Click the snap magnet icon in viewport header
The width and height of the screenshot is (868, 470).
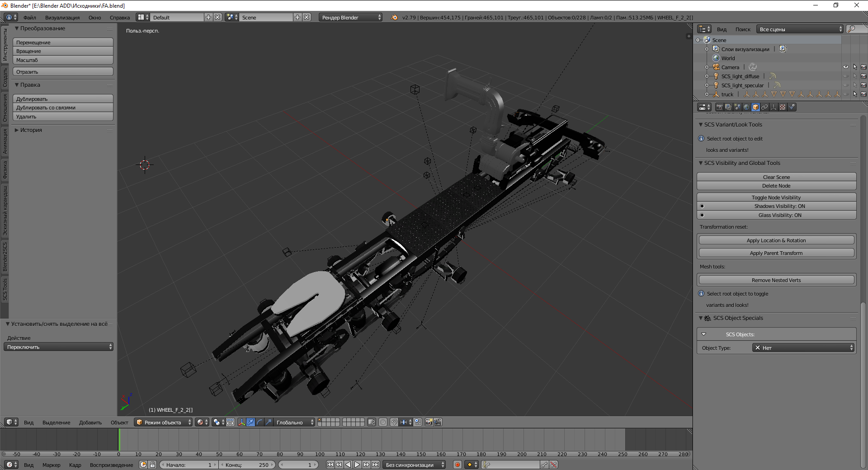coord(394,422)
